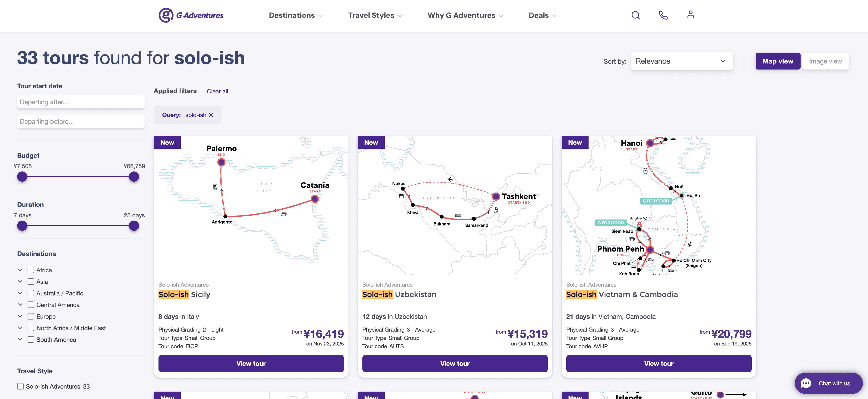The image size is (868, 399).
Task: Click the Clear all filters link
Action: point(217,91)
